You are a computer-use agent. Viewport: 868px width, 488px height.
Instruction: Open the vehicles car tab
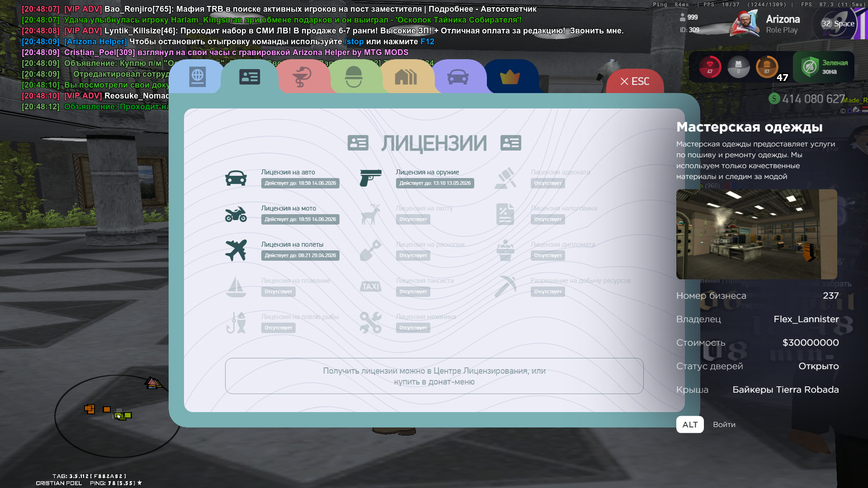tap(458, 77)
